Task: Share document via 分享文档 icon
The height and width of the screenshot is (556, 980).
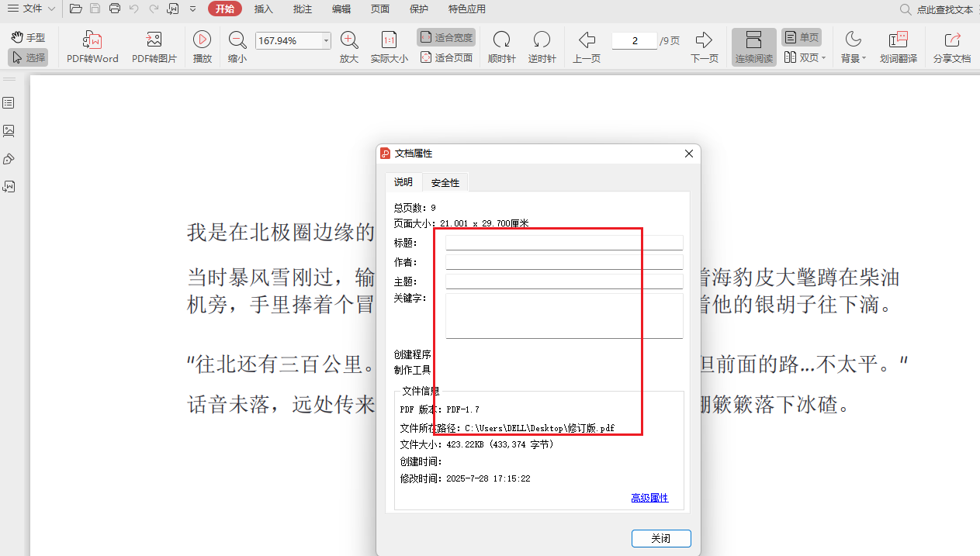Action: pyautogui.click(x=952, y=47)
